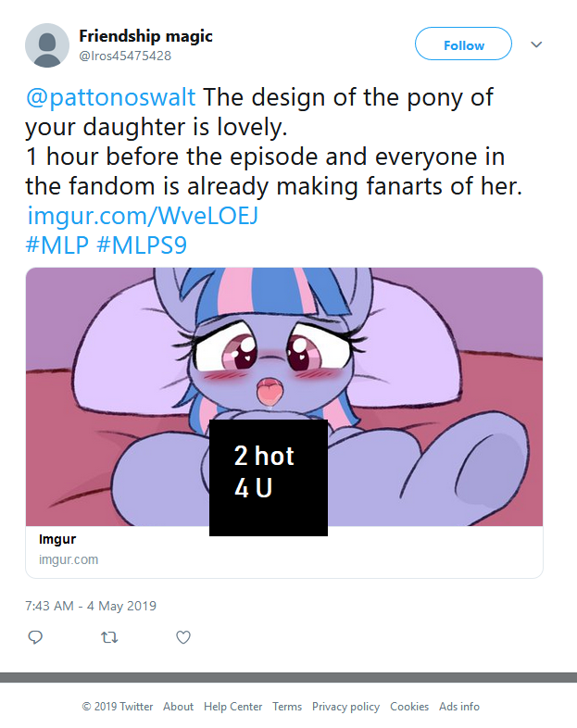Like the tweet with heart icon
577x728 pixels.
click(x=183, y=637)
